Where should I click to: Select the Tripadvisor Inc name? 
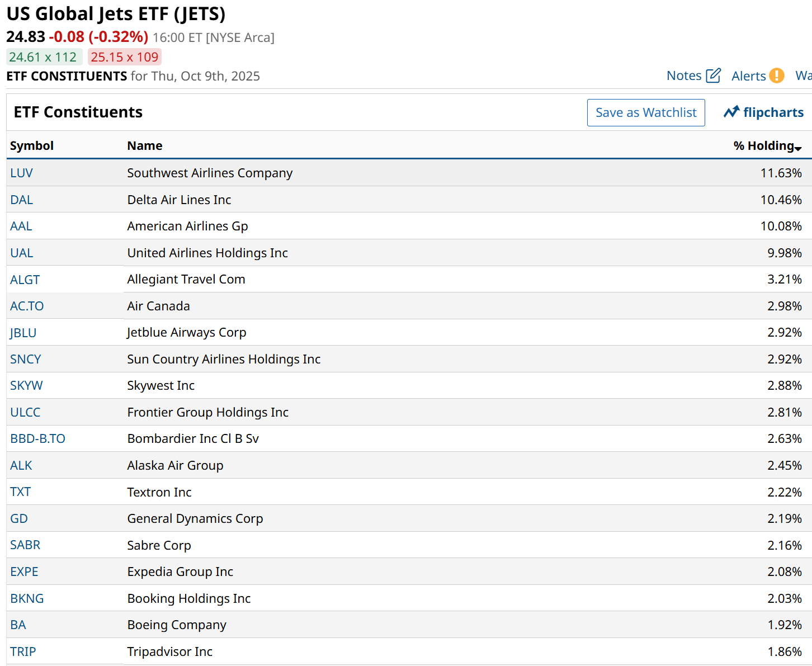point(170,651)
